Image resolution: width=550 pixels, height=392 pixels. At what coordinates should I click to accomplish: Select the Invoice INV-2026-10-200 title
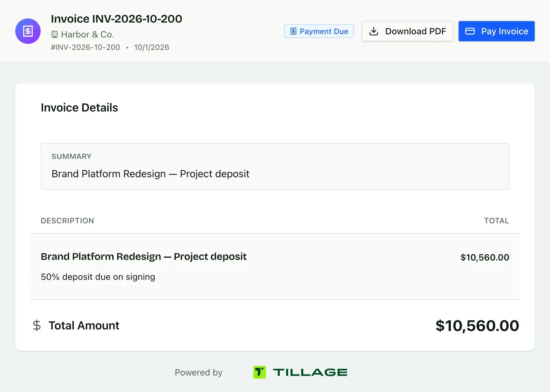coord(117,19)
